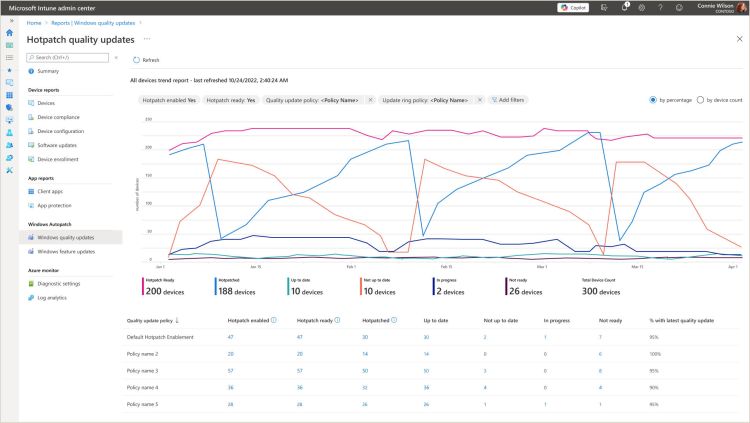The width and height of the screenshot is (750, 423).
Task: Click info icon beside Hotpatch ready column
Action: (x=335, y=321)
